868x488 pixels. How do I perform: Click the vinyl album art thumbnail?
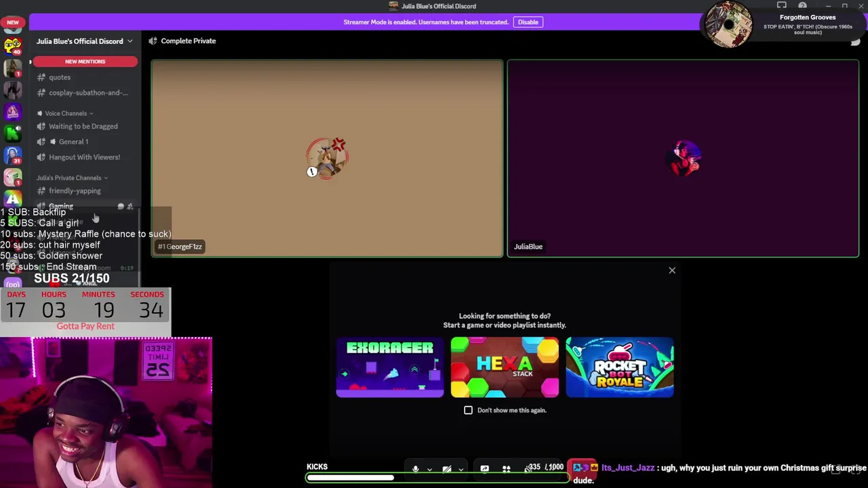729,25
